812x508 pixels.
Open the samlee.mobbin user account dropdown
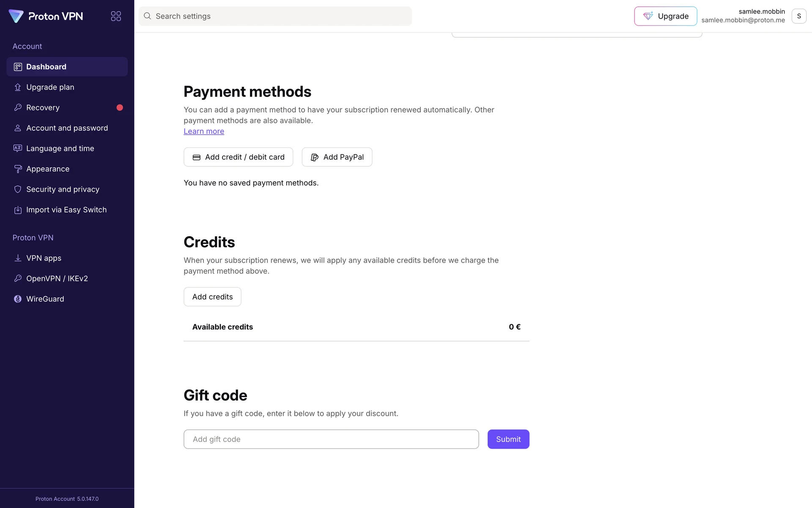(x=798, y=16)
